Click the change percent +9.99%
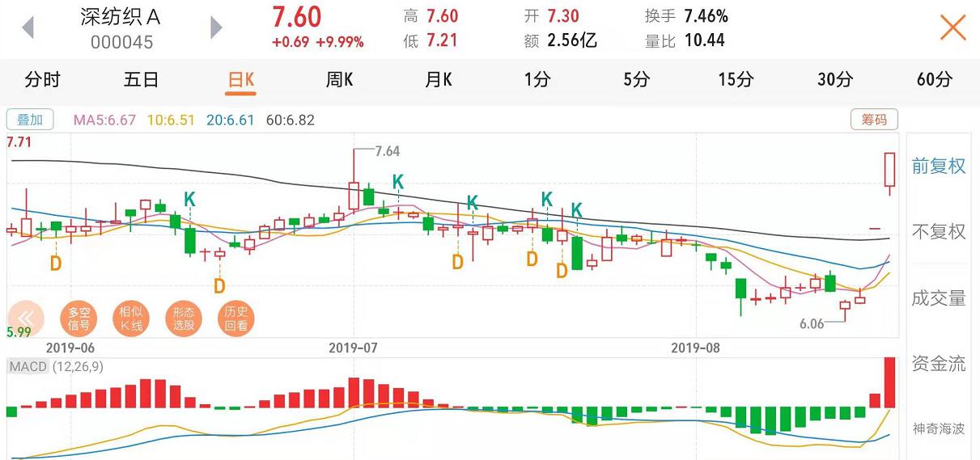This screenshot has width=980, height=460. pos(340,42)
